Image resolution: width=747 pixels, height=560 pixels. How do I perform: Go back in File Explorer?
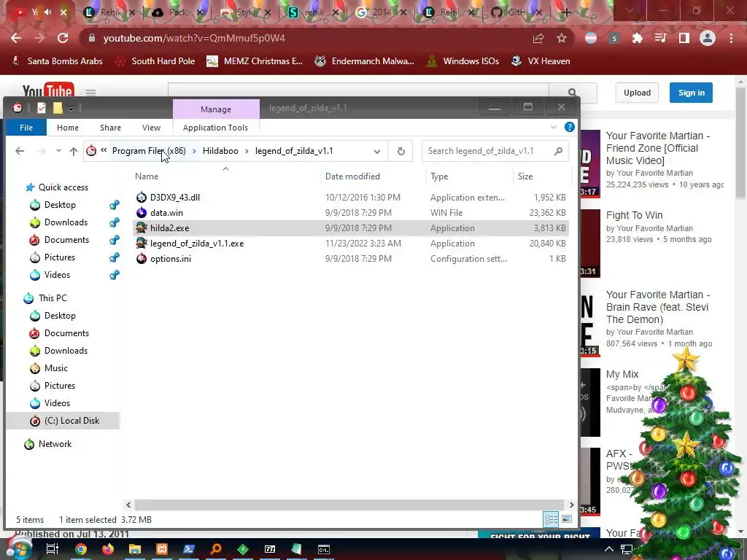coord(20,151)
